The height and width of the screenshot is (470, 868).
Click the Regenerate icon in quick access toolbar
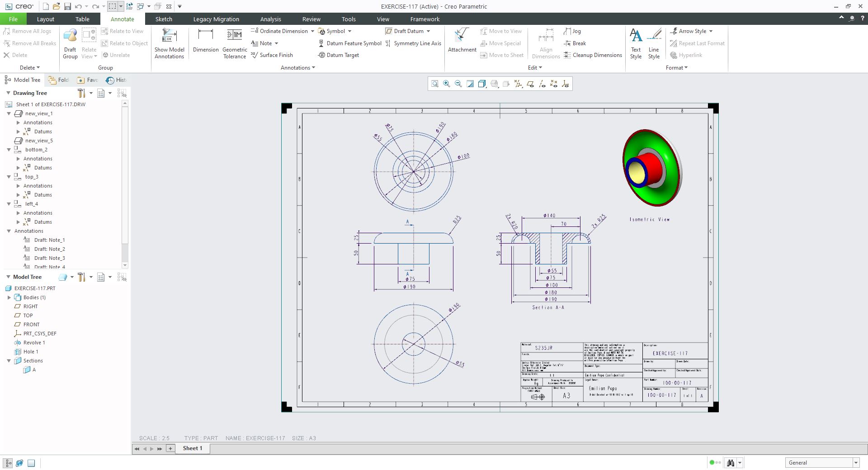click(x=129, y=6)
